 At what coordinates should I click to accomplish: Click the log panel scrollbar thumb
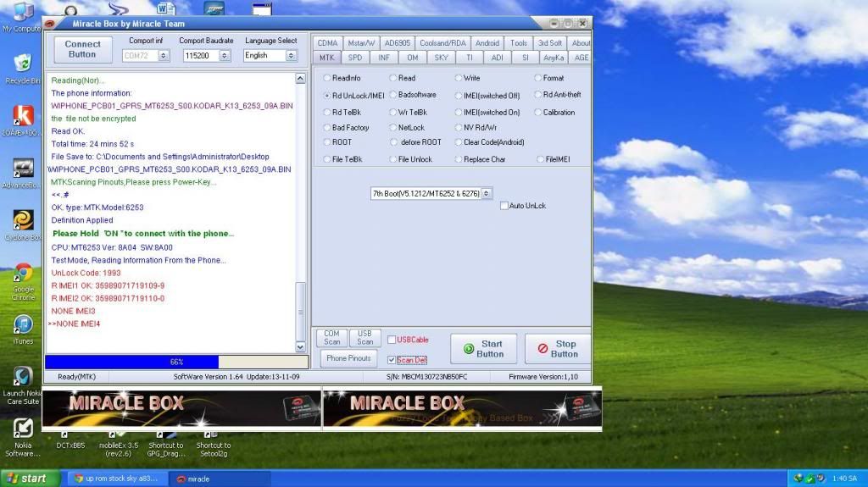pos(300,312)
